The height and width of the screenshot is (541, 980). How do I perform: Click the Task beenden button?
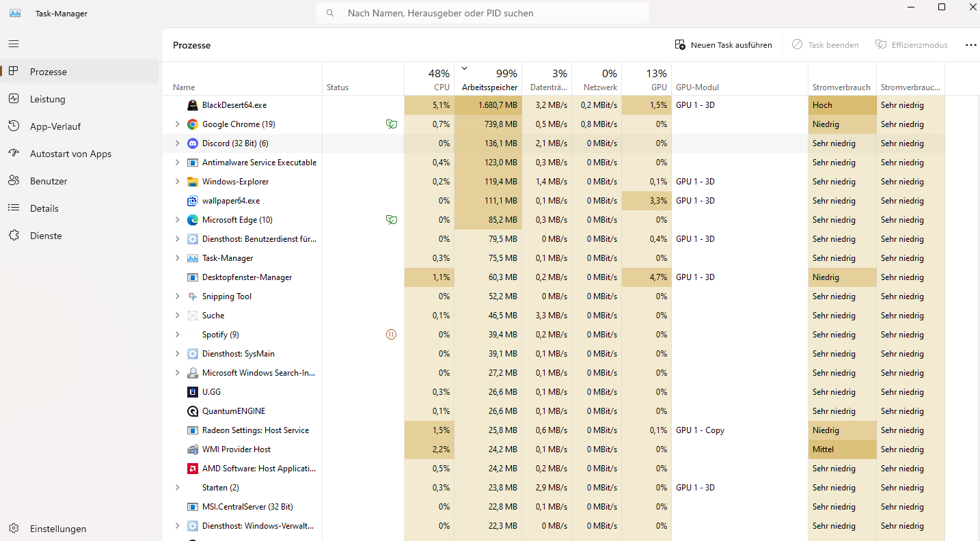tap(825, 45)
